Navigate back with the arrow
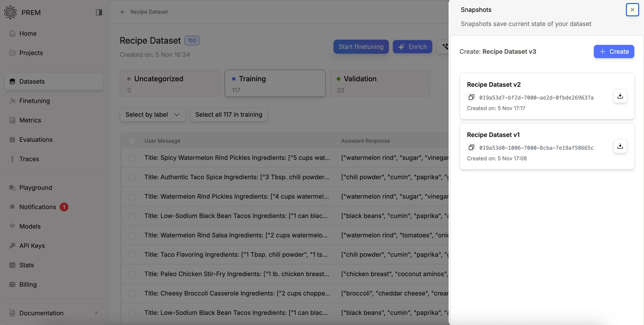 123,12
